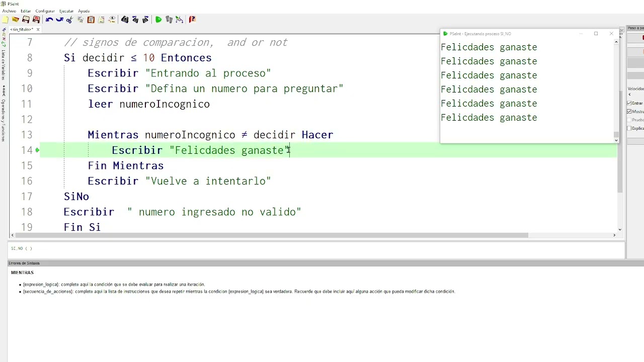Open the Operadores y Funciones side panel

(x=3, y=120)
